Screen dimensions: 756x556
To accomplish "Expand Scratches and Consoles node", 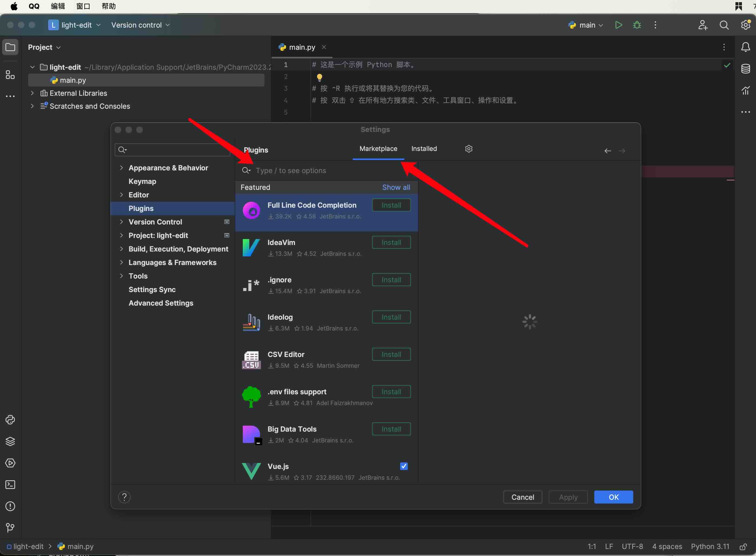I will [x=32, y=106].
